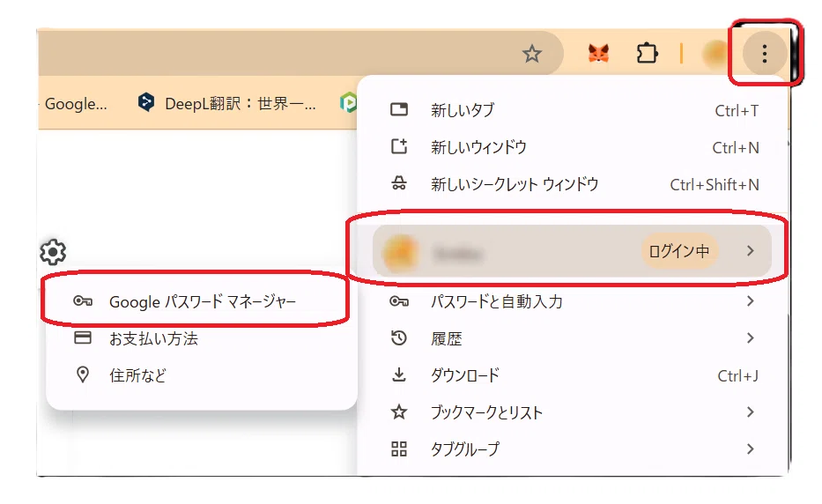Open タブグループ menu entry
822x504 pixels.
(x=574, y=449)
